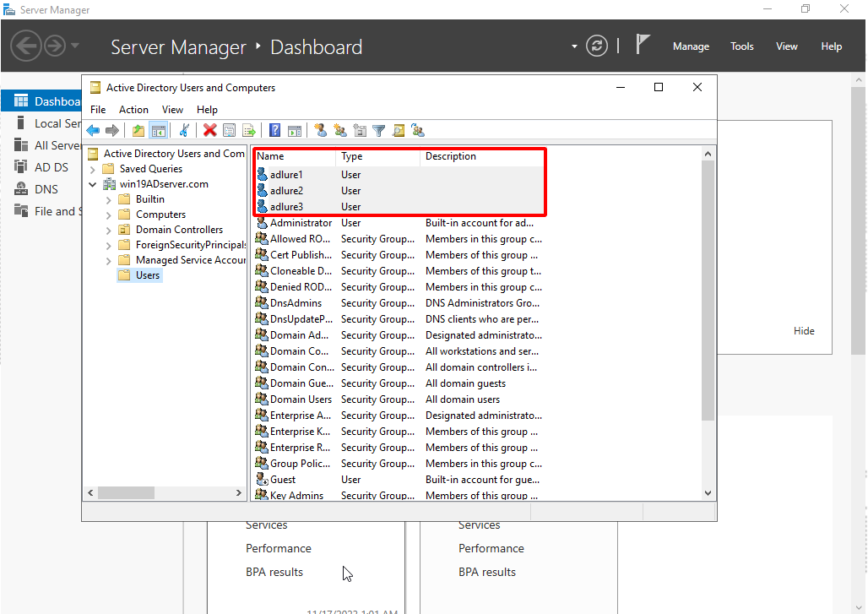Toggle the Show/Hide Console Tree button
Viewport: 868px width, 614px height.
coord(158,130)
